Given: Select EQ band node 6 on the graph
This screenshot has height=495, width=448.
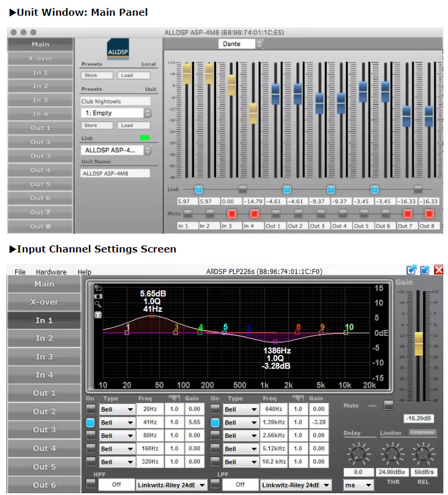Looking at the screenshot, I should click(249, 332).
